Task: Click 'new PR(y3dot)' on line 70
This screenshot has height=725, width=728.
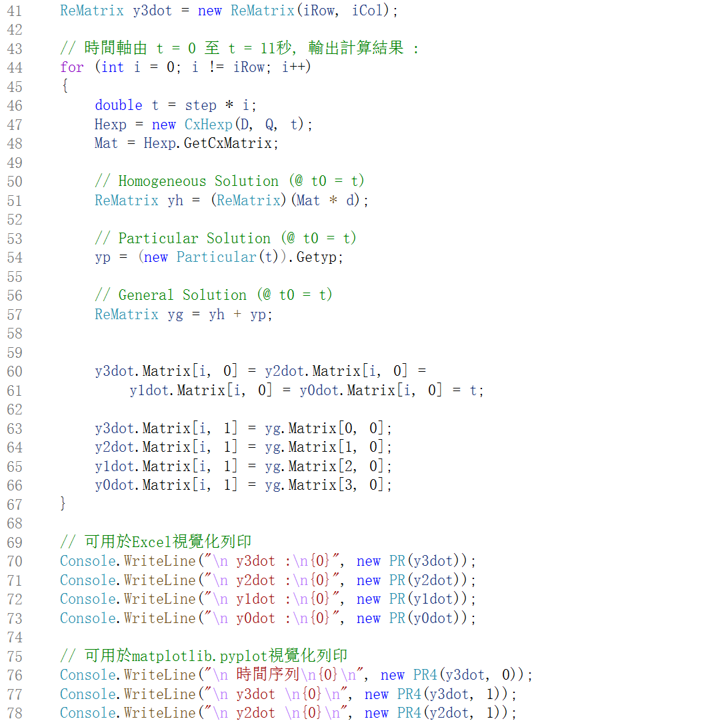Action: [x=412, y=560]
